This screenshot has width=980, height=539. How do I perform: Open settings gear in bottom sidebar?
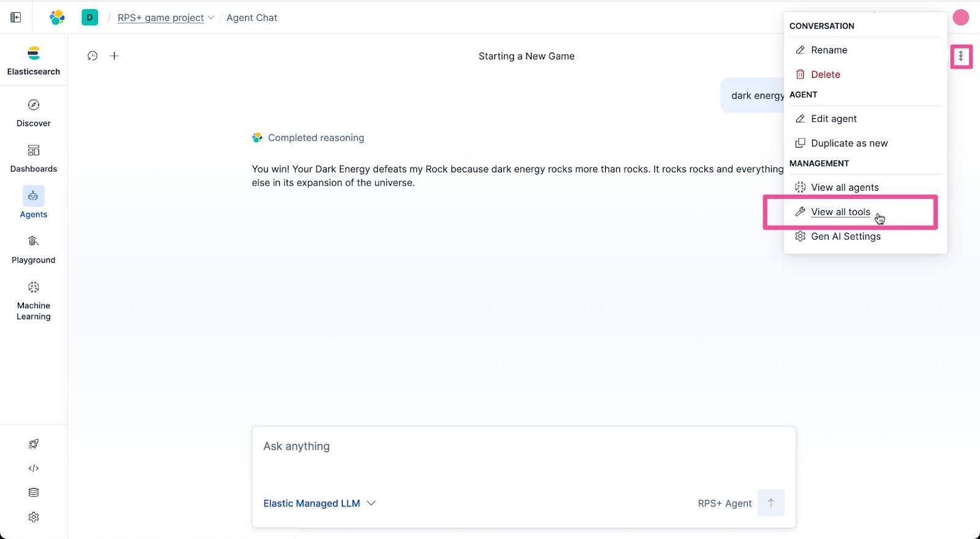[34, 517]
